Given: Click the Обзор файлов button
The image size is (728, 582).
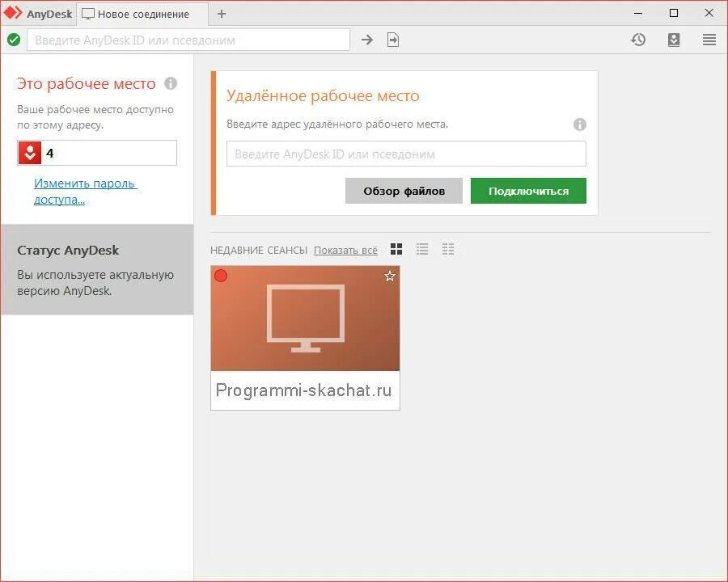Looking at the screenshot, I should (404, 191).
